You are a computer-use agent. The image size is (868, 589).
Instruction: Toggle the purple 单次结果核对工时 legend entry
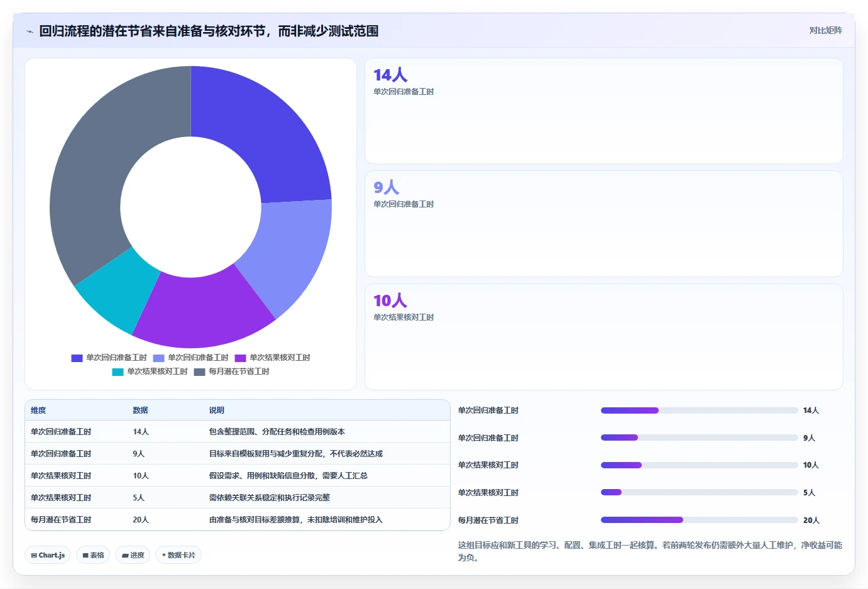[272, 358]
